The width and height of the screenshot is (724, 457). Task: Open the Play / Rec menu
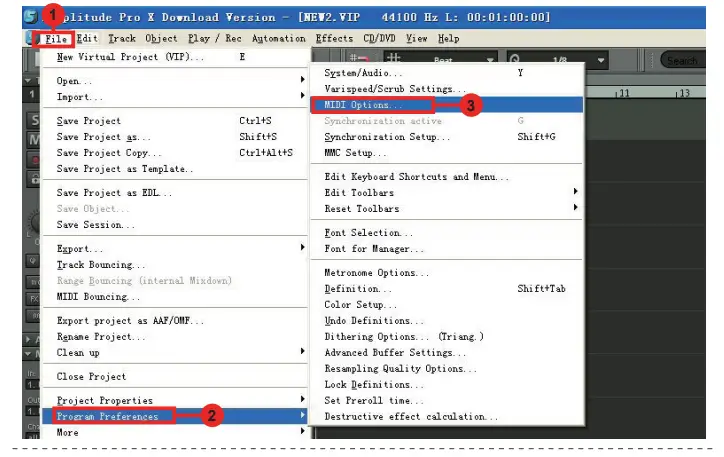[x=215, y=38]
